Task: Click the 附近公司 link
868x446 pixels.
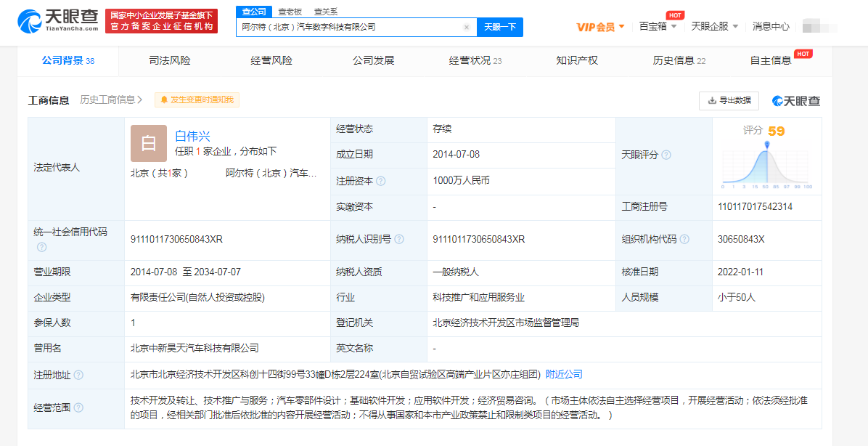Action: [x=564, y=375]
